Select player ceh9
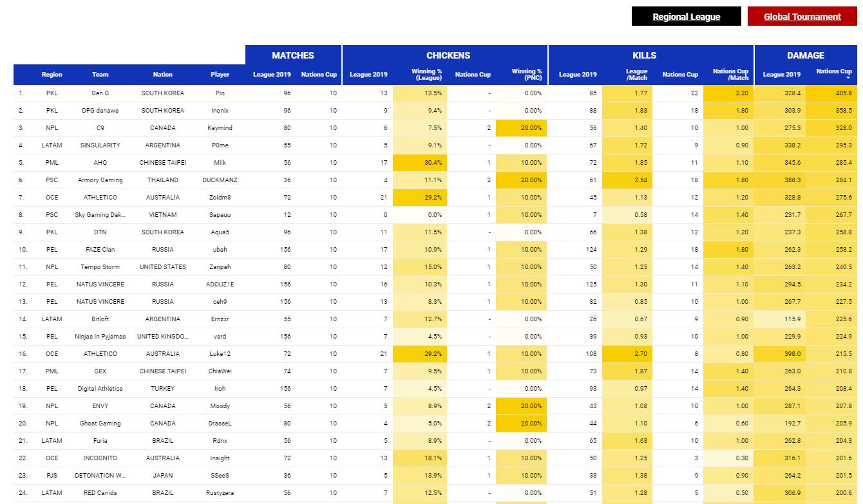Screen dimensions: 863x504 click(220, 302)
